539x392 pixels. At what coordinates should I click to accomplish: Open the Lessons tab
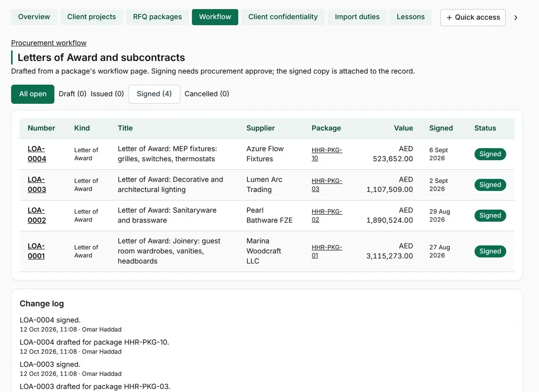pos(411,17)
